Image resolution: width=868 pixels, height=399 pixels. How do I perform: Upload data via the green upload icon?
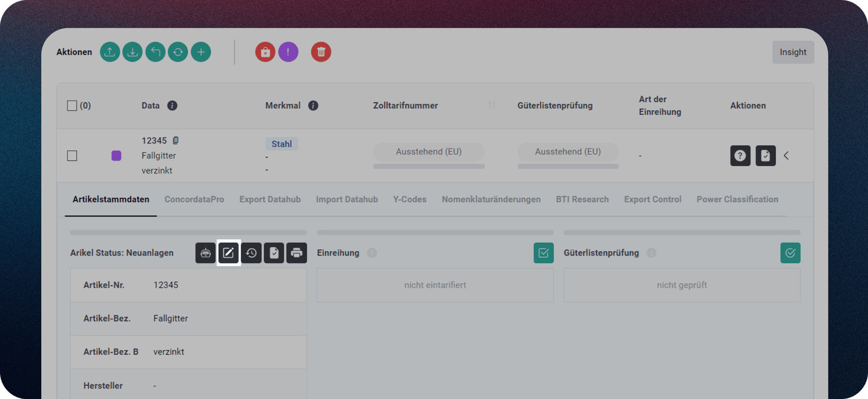tap(110, 51)
